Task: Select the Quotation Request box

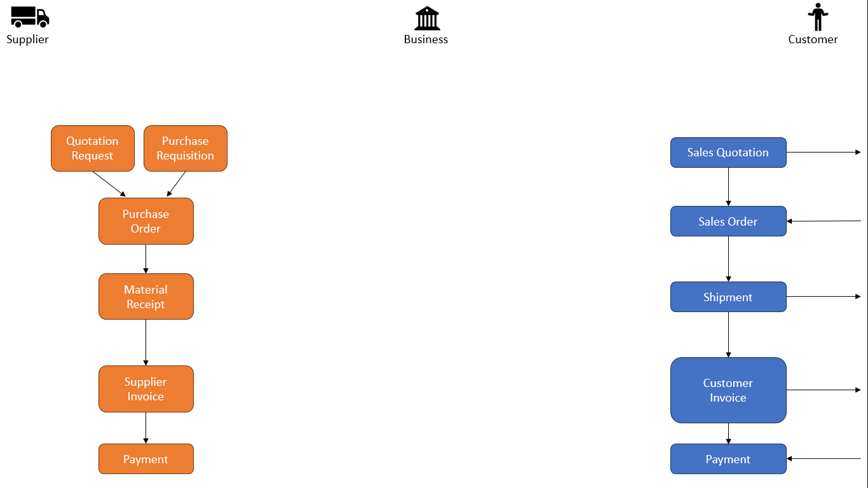Action: (93, 149)
